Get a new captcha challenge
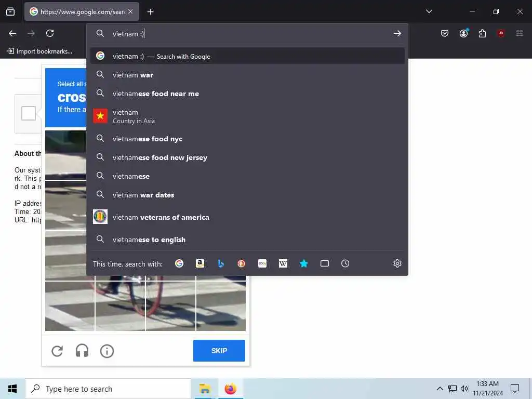 tap(57, 351)
